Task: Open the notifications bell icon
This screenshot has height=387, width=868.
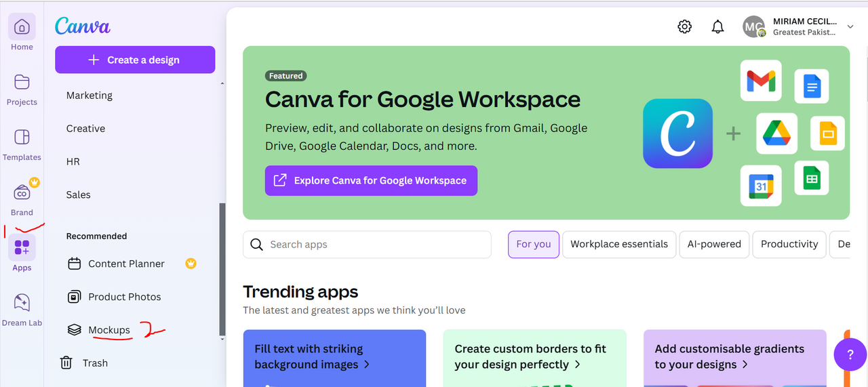Action: (717, 26)
